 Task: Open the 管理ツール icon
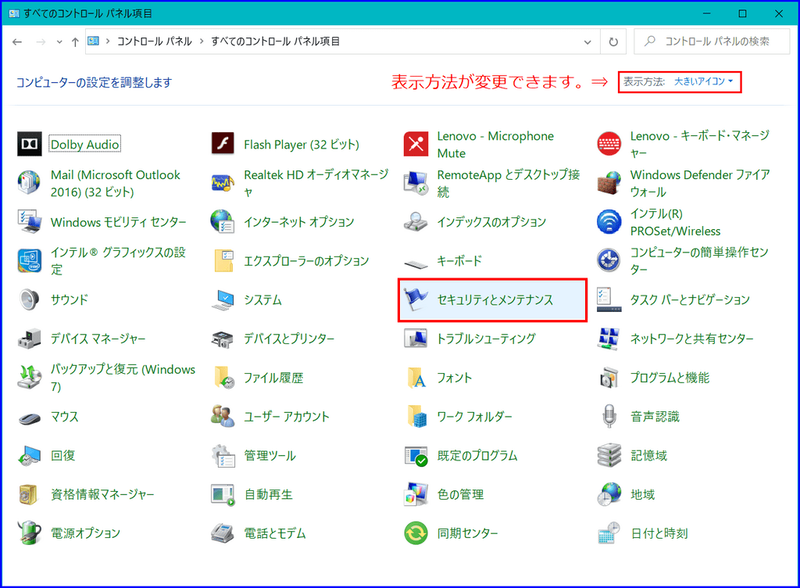pos(223,455)
